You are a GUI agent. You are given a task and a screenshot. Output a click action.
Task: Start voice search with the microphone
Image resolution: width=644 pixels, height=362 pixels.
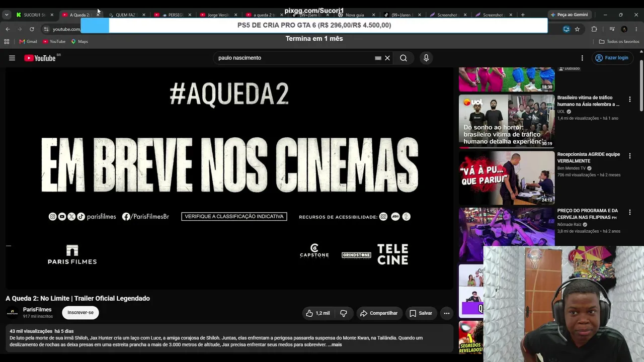click(426, 58)
